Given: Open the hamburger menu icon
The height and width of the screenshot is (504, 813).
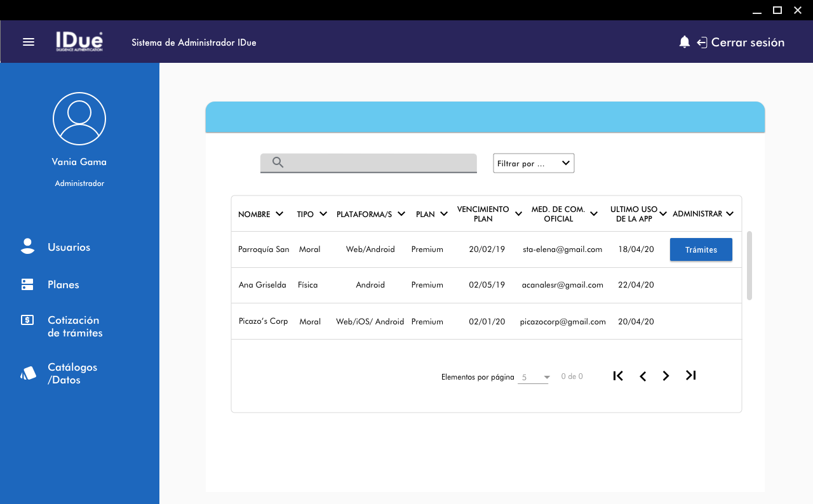Looking at the screenshot, I should tap(29, 42).
